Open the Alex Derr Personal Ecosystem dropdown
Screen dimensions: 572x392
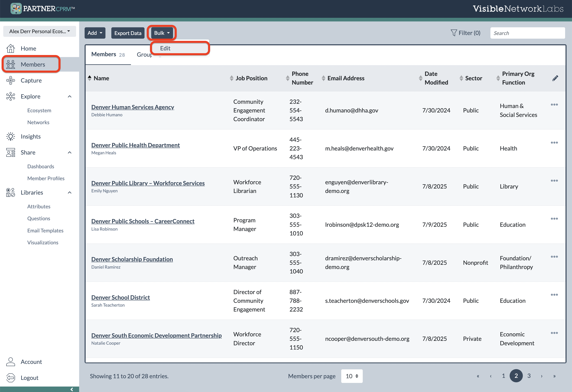point(40,31)
